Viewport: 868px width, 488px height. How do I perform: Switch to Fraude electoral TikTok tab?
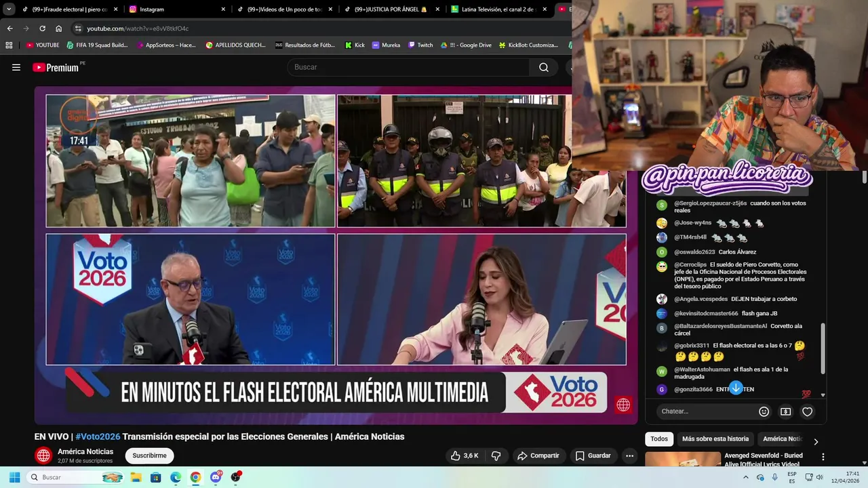[70, 9]
